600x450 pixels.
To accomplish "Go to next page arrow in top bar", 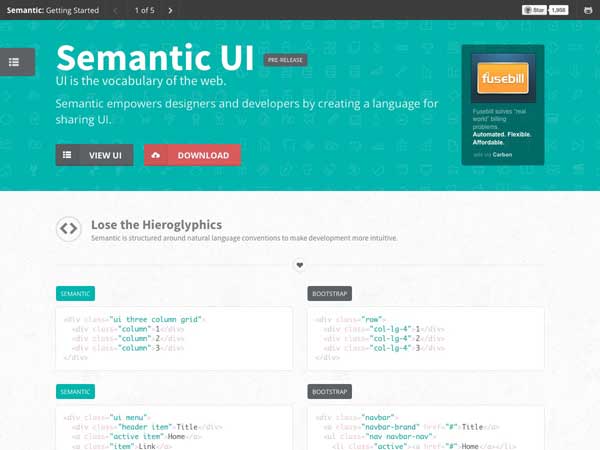I will coord(170,10).
